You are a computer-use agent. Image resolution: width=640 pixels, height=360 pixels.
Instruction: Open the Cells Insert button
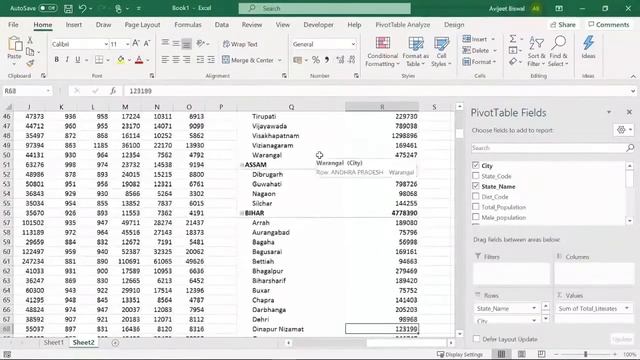[478, 39]
